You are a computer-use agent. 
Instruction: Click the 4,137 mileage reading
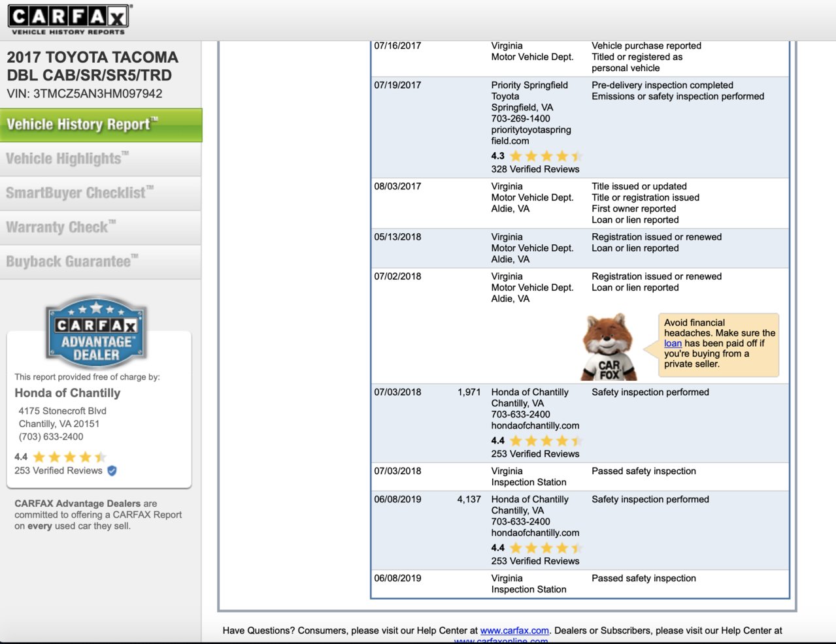[x=469, y=500]
